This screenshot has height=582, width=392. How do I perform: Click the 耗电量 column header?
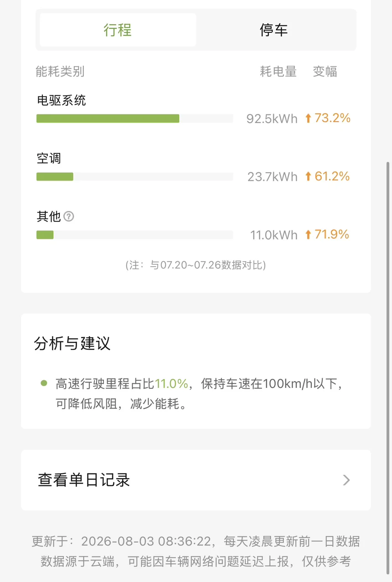coord(279,72)
